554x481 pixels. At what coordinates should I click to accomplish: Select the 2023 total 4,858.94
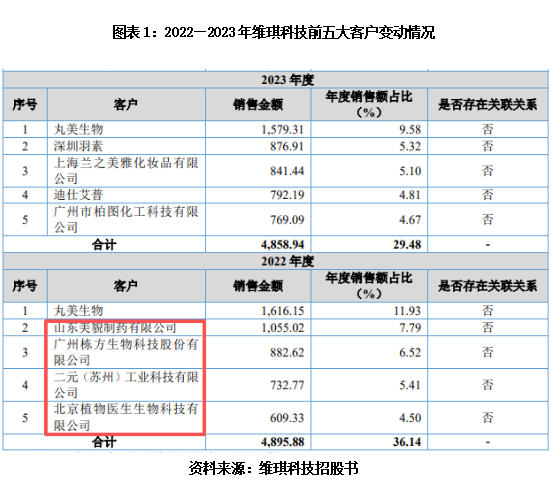pos(282,245)
